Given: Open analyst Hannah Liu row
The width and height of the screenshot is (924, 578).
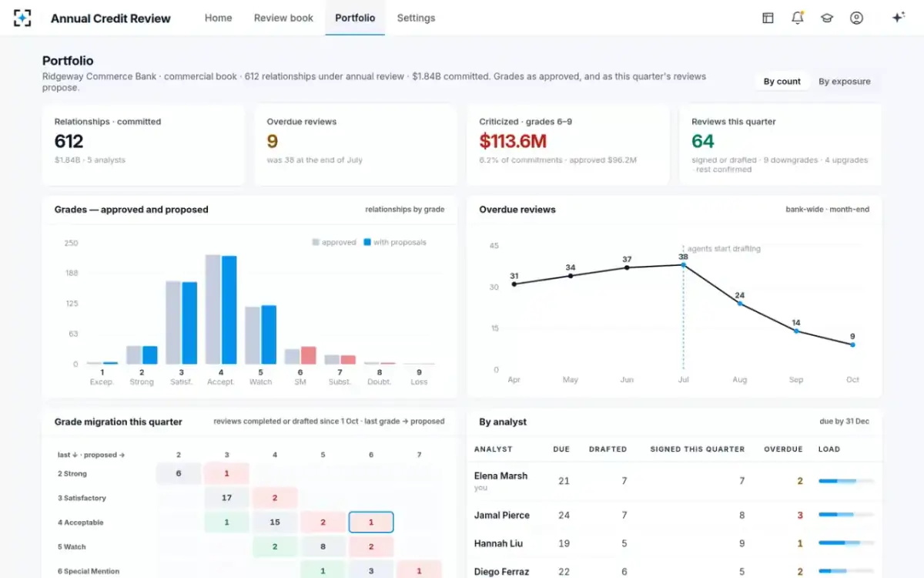Looking at the screenshot, I should tap(675, 543).
